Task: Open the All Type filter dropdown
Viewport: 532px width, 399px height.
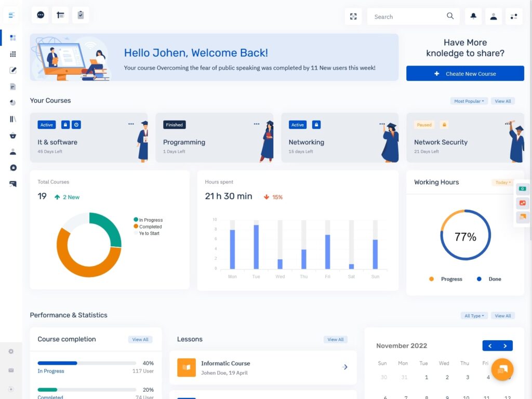Action: click(474, 315)
